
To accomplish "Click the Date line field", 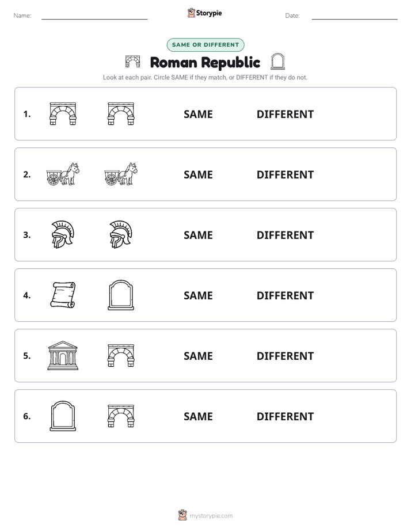I will click(355, 16).
